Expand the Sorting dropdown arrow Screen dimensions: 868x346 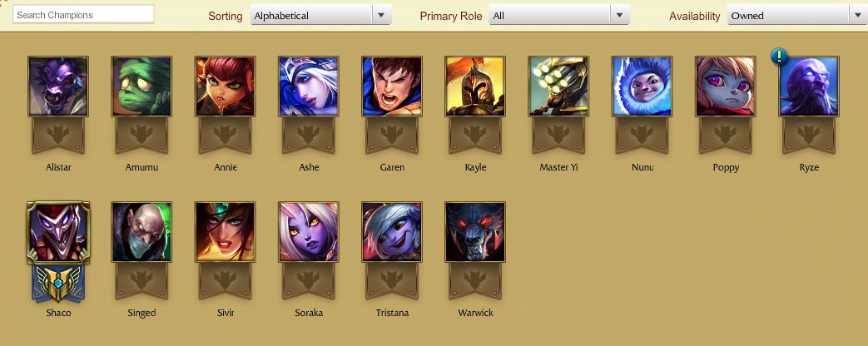point(381,16)
